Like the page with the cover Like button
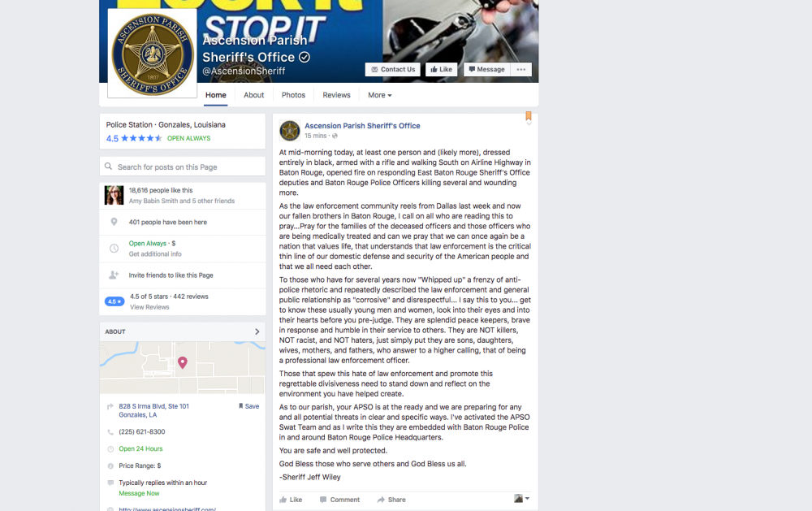This screenshot has height=511, width=812. coord(441,69)
